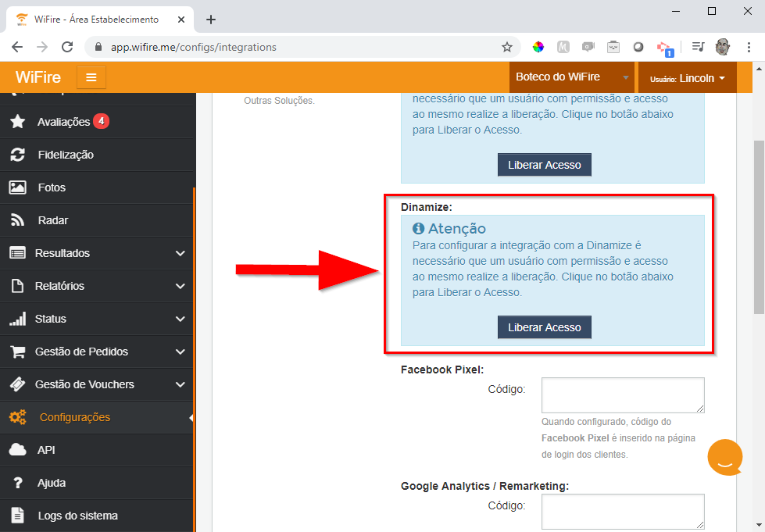Screen dimensions: 765x532
Task: Click the Resultados list icon
Action: click(17, 253)
